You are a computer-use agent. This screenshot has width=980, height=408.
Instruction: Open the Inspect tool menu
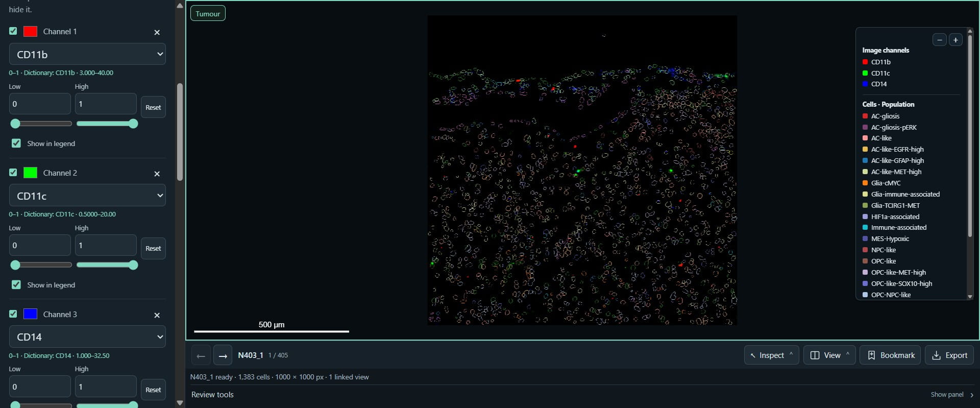(771, 355)
